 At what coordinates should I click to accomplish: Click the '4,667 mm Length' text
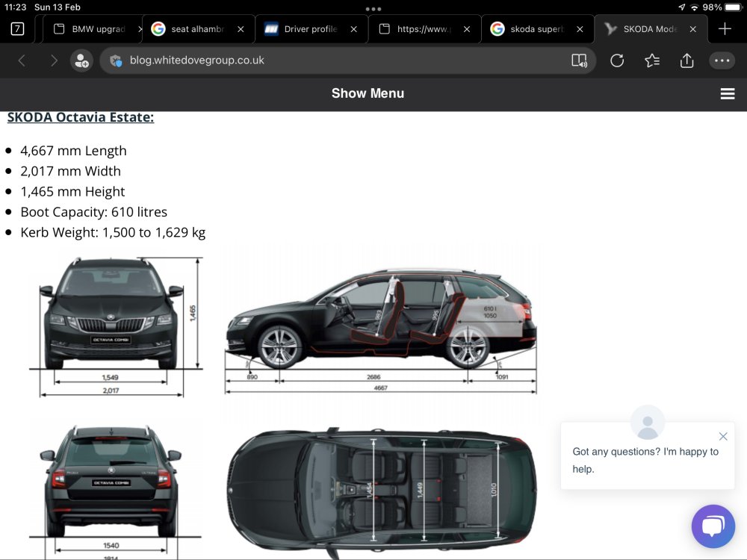tap(73, 151)
